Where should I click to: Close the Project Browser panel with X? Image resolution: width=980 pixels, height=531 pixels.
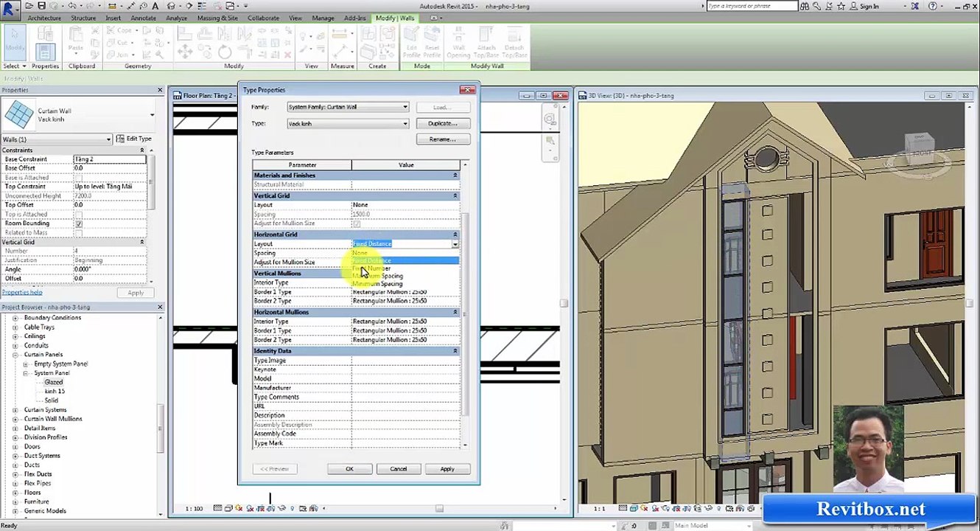(160, 307)
